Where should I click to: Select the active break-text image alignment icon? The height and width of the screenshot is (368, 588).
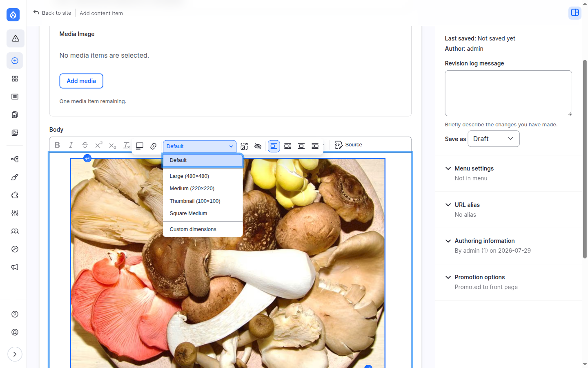(x=274, y=146)
